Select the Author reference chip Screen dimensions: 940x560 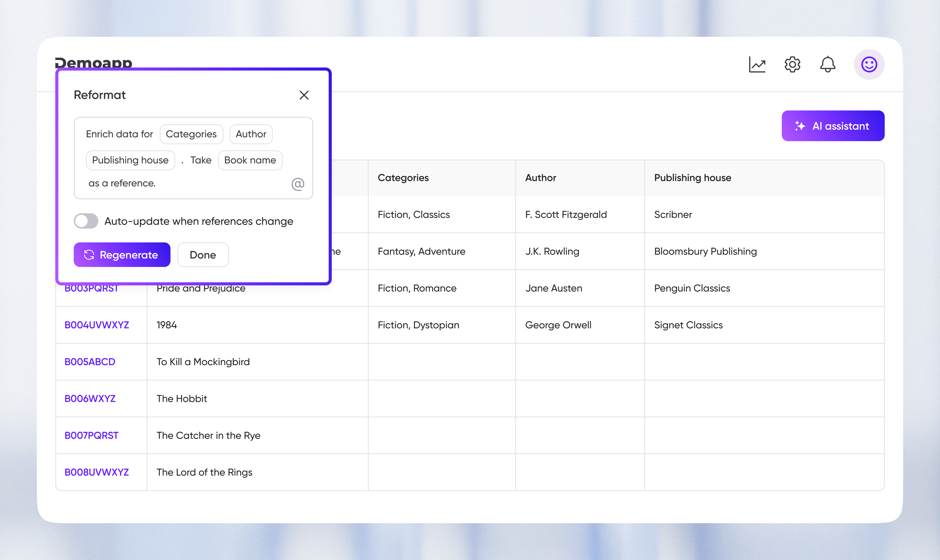(251, 134)
